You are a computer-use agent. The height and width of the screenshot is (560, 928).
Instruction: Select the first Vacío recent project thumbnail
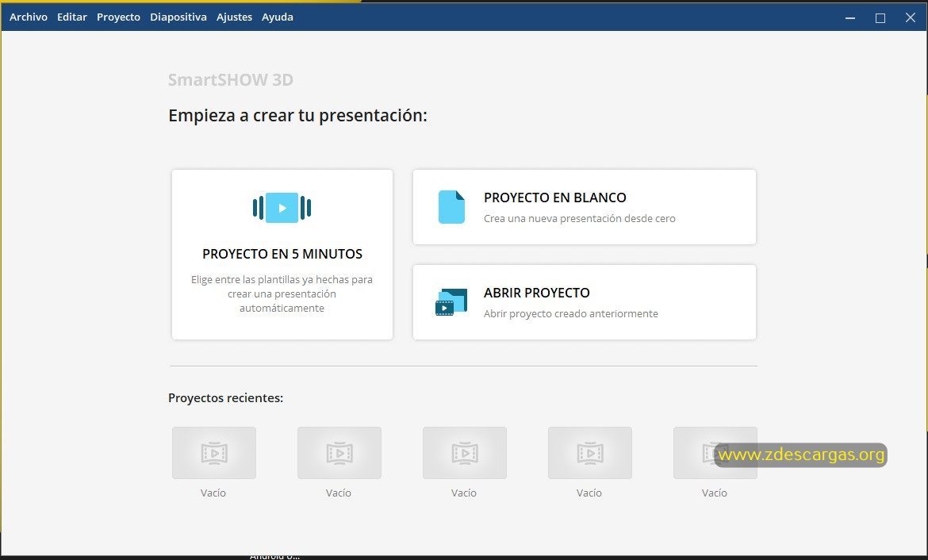(x=214, y=453)
